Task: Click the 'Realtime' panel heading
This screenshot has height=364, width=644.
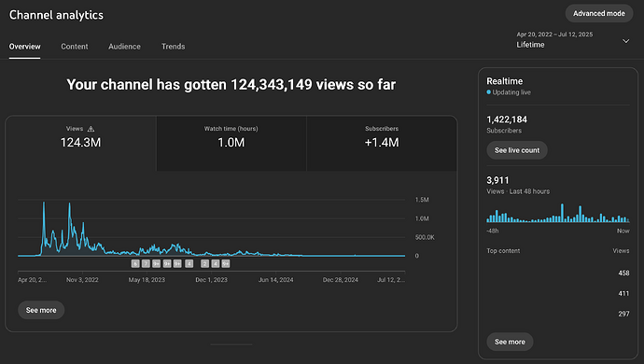Action: tap(505, 81)
